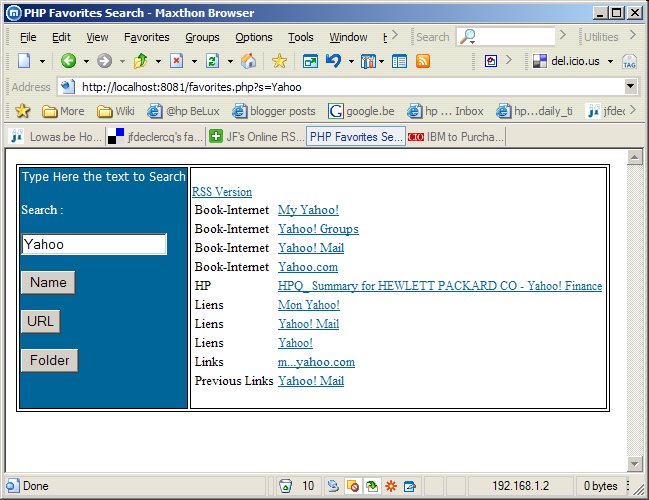Screen dimensions: 649x500
Task: Switch to the JF's Online RSS tab
Action: pos(257,136)
